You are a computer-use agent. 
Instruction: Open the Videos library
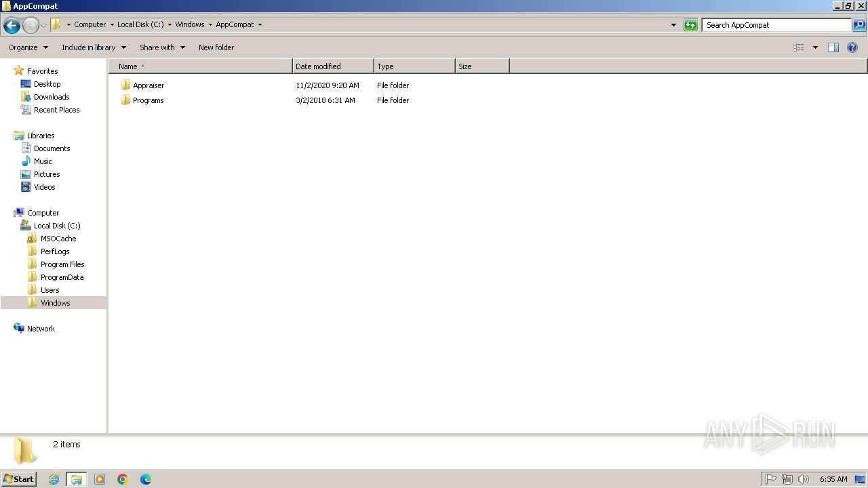(44, 187)
